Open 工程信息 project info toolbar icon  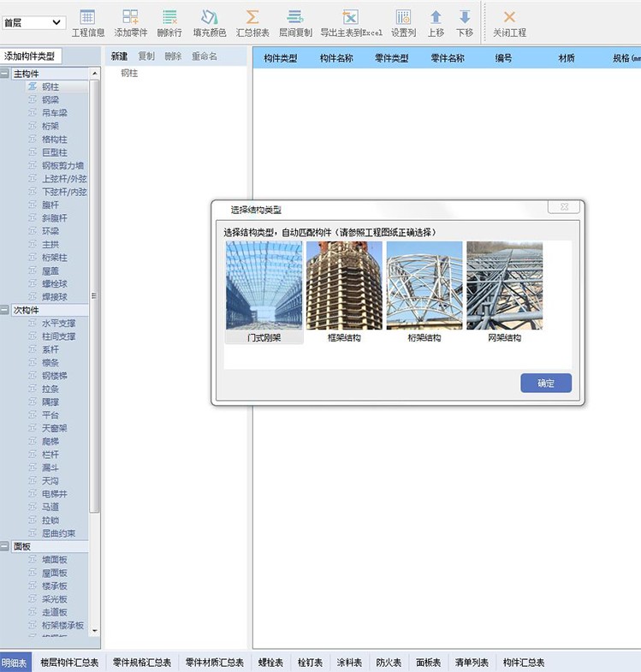point(88,23)
